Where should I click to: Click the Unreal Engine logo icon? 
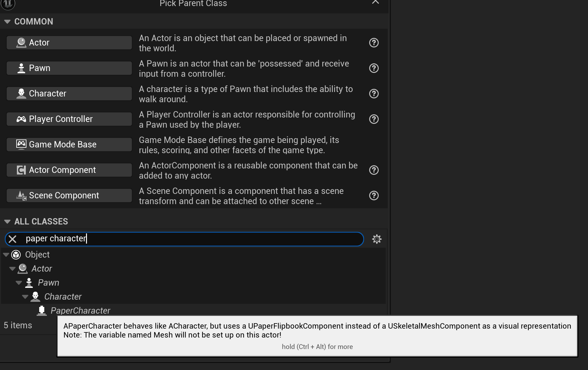click(8, 4)
